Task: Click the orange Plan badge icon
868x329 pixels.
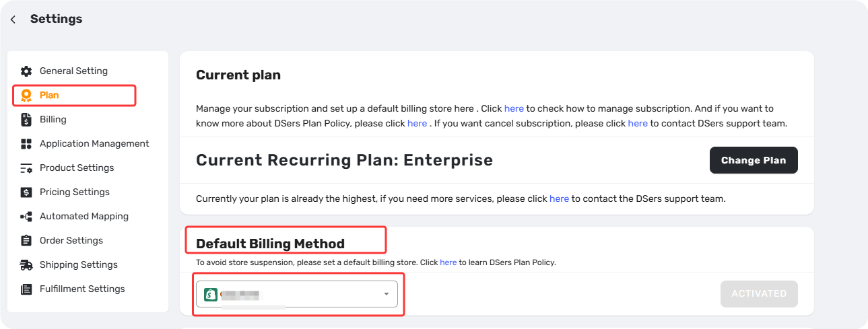Action: pyautogui.click(x=26, y=95)
